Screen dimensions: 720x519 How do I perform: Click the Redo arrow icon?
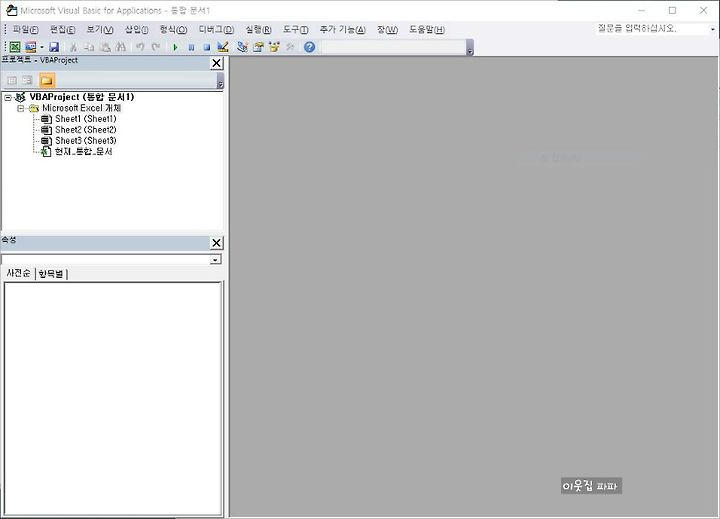point(156,47)
